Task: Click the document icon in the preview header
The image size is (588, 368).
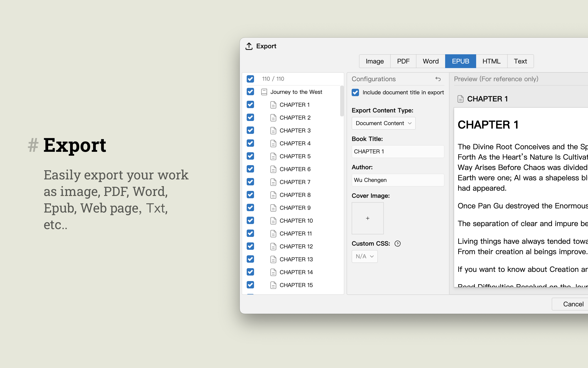Action: 461,99
